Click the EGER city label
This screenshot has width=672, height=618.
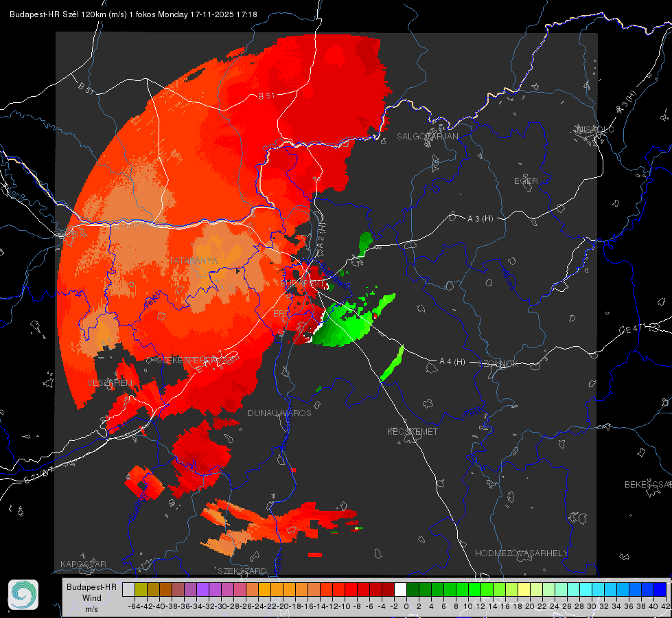pos(526,181)
